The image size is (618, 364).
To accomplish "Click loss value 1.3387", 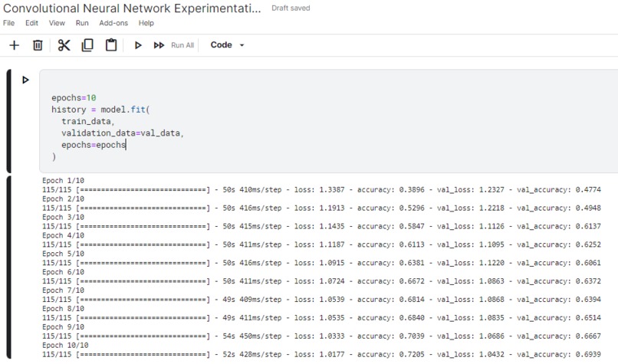I will pyautogui.click(x=332, y=190).
